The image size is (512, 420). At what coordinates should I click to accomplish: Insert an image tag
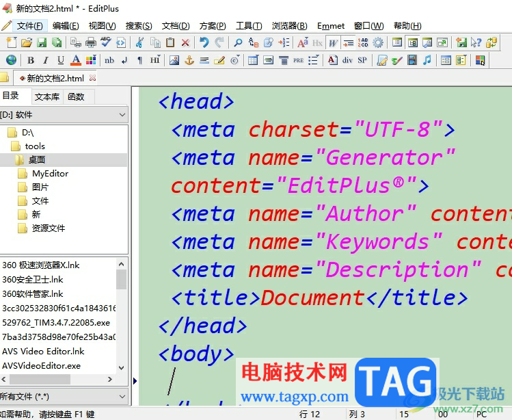point(174,60)
